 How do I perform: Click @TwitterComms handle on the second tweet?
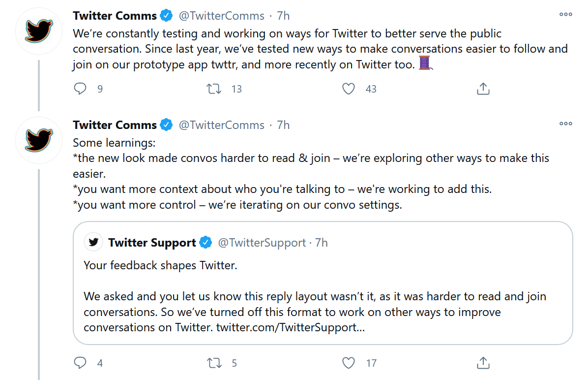[221, 125]
